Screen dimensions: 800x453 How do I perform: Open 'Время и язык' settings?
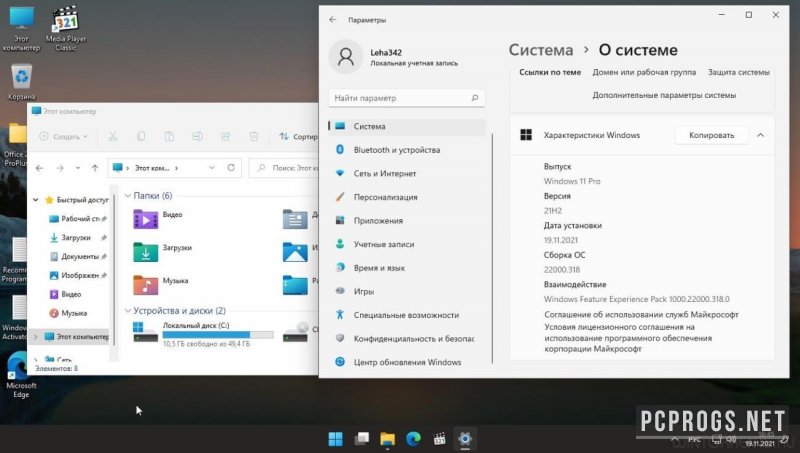407,268
